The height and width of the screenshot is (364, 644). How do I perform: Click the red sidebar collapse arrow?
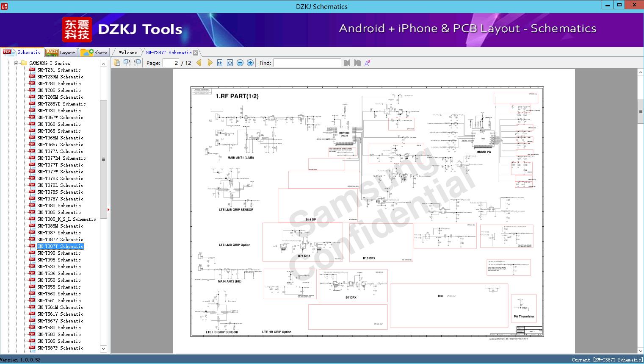point(109,210)
